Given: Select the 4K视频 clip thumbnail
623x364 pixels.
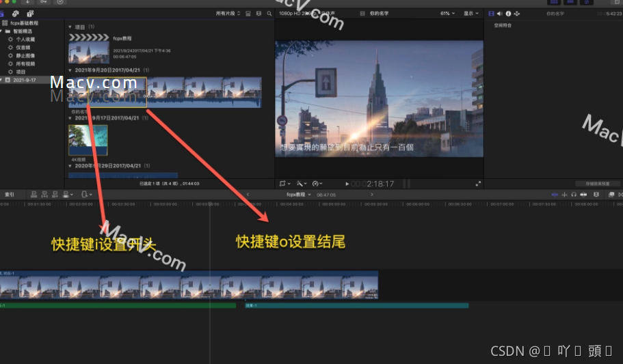Looking at the screenshot, I should [x=88, y=140].
